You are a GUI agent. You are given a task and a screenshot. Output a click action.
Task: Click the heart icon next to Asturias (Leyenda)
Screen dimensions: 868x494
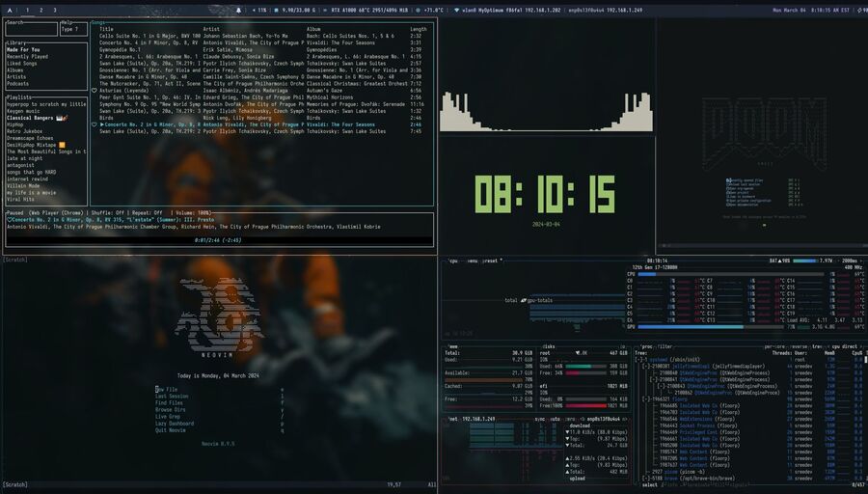[x=95, y=91]
